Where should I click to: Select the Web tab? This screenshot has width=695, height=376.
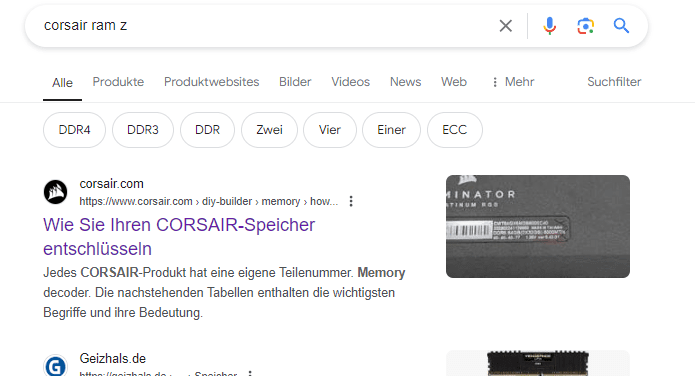pos(454,82)
